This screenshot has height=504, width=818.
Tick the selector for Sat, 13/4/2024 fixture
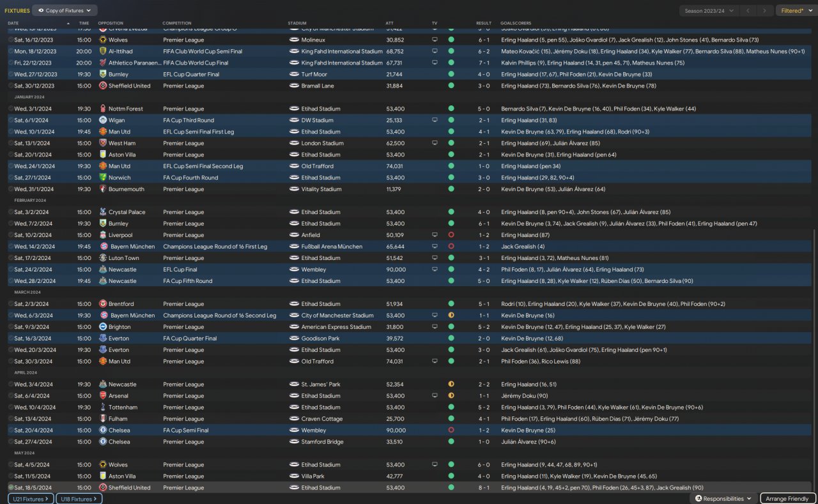click(x=11, y=419)
